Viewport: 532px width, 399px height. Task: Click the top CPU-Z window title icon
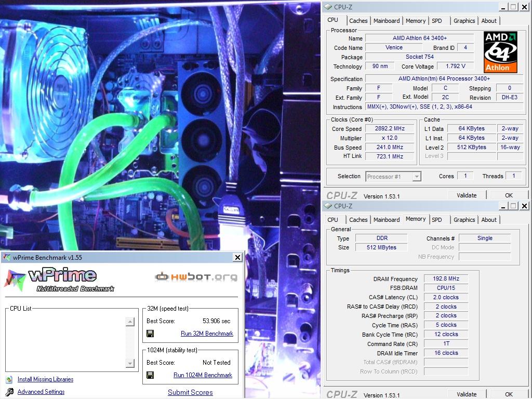328,7
